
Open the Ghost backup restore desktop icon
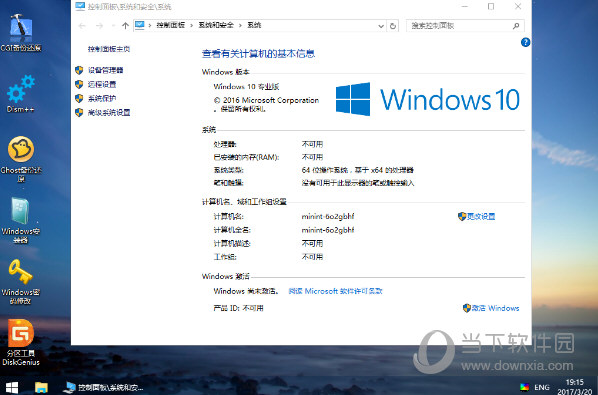21,159
